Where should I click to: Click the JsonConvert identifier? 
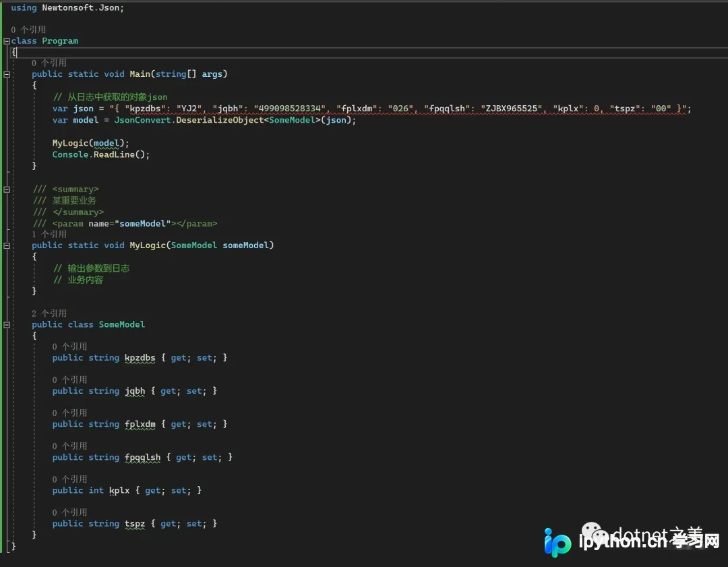click(x=142, y=120)
